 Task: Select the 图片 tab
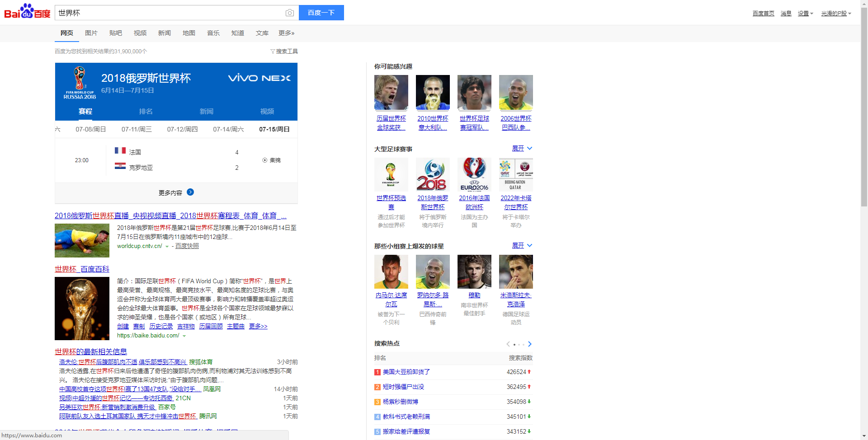[91, 33]
